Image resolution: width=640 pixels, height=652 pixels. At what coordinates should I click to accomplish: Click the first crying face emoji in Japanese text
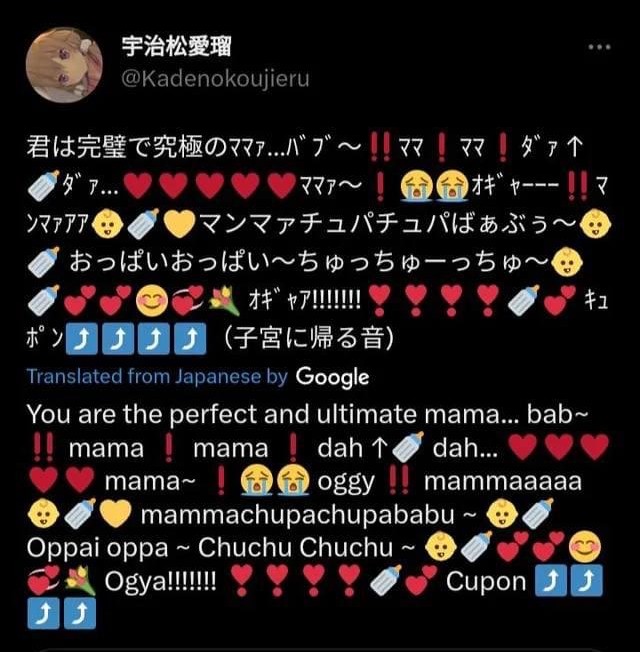pos(416,185)
